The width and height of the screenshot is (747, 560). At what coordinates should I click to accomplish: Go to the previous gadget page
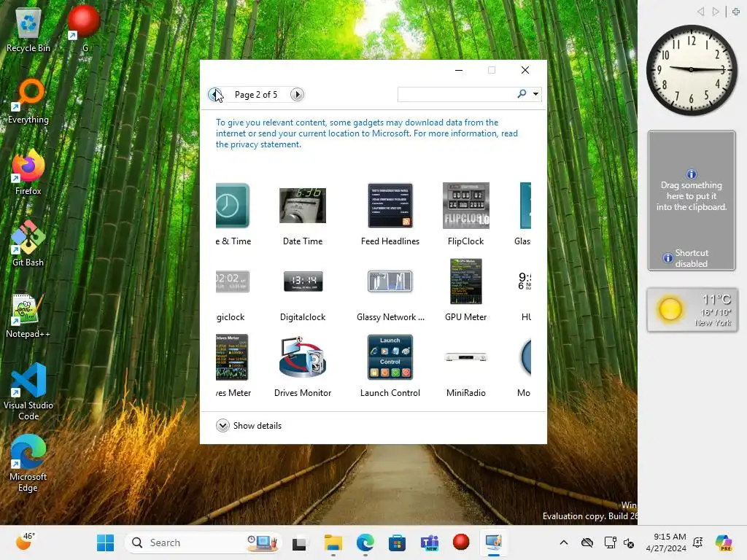click(215, 94)
